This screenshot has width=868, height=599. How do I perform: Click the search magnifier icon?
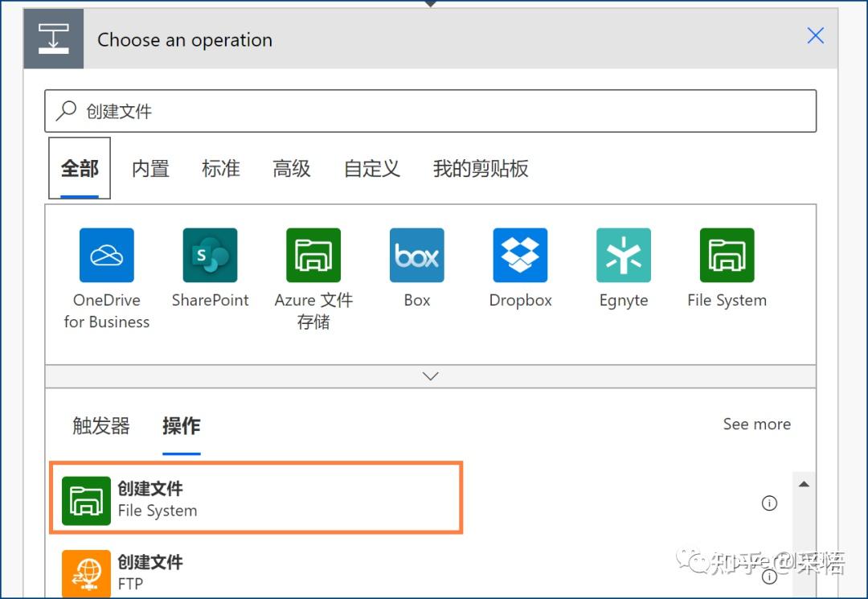[66, 111]
